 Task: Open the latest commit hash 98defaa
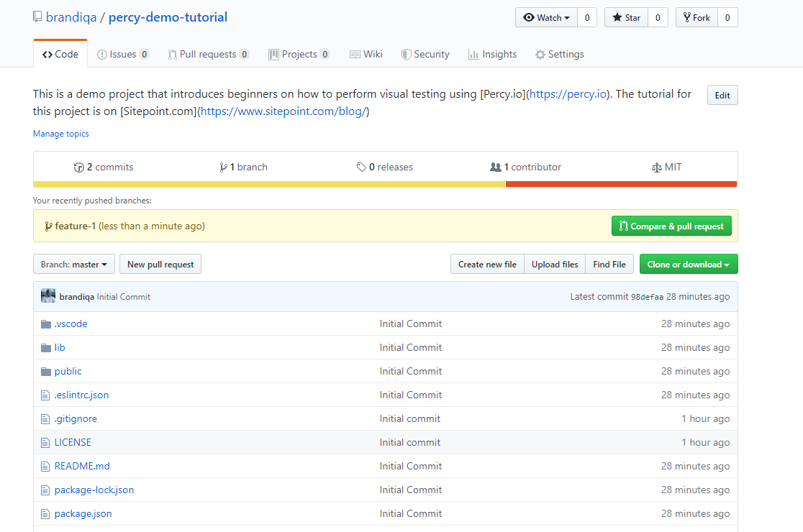647,297
